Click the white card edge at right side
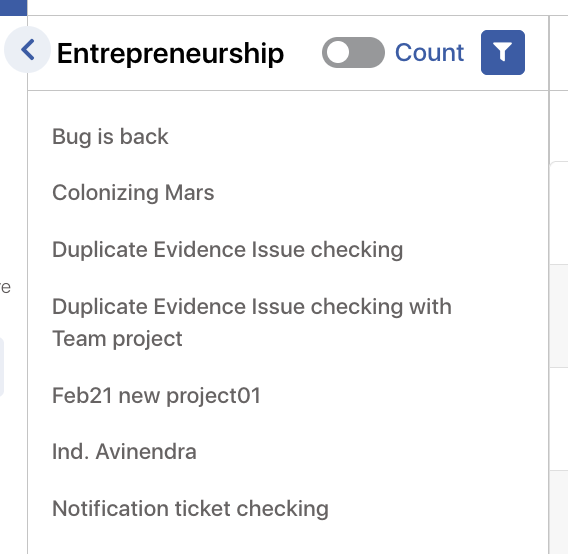Viewport: 568px width, 554px height. click(x=559, y=213)
